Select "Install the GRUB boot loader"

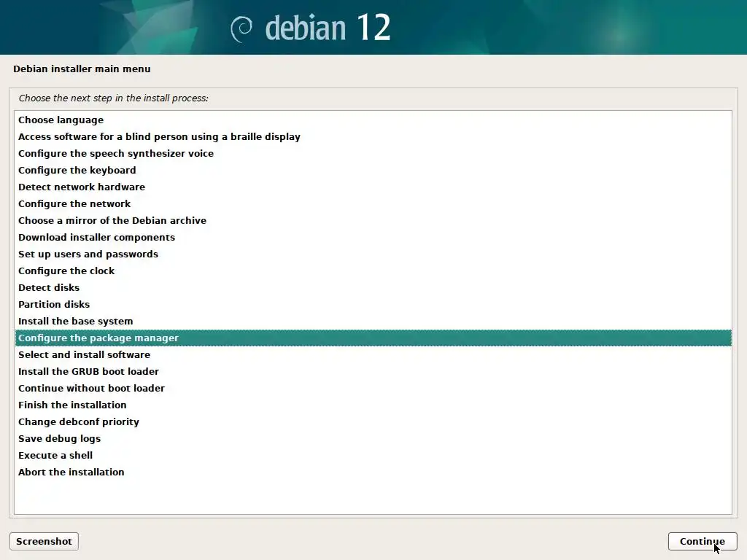(x=373, y=371)
